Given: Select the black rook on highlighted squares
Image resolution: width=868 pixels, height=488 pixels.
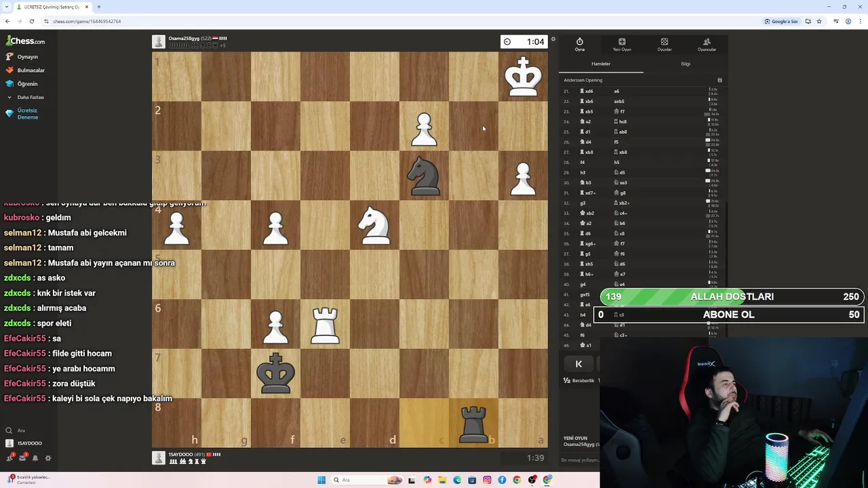Looking at the screenshot, I should click(473, 424).
